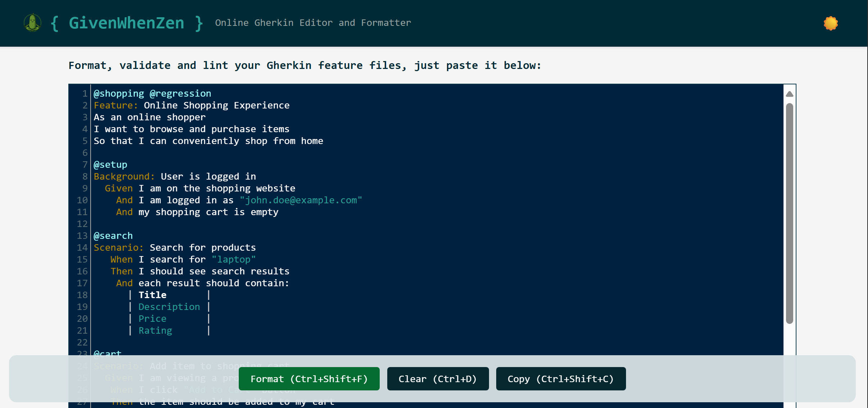Viewport: 868px width, 408px height.
Task: Click the Scenario: Search for products line
Action: (x=174, y=247)
